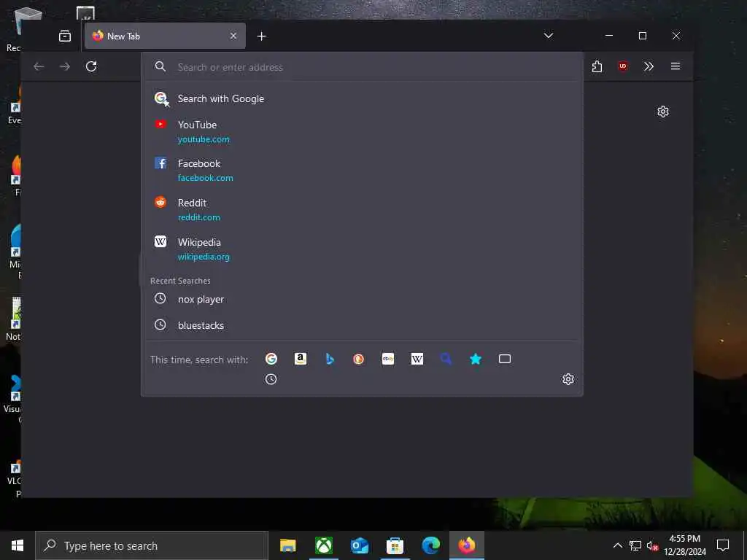
Task: Reload the current page
Action: click(x=91, y=66)
